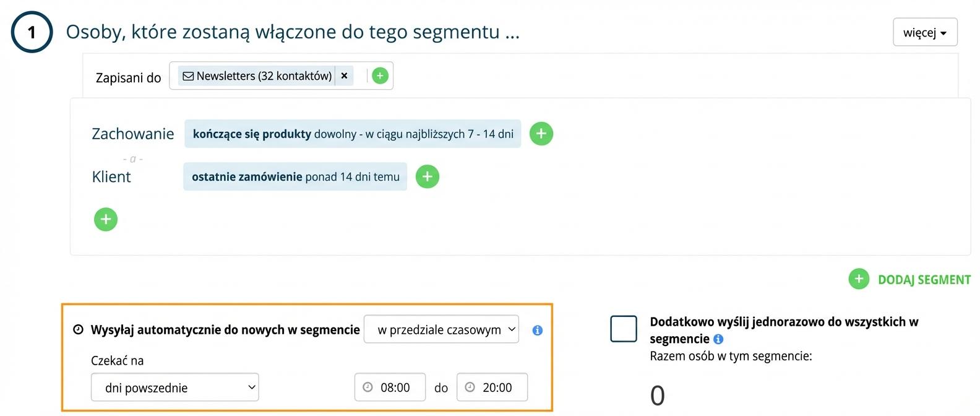Expand the dni powszednie dropdown
Image resolution: width=980 pixels, height=416 pixels.
(x=175, y=388)
